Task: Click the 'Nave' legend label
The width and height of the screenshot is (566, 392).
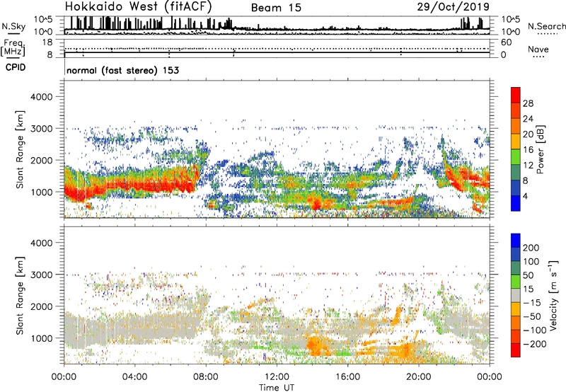Action: 538,49
